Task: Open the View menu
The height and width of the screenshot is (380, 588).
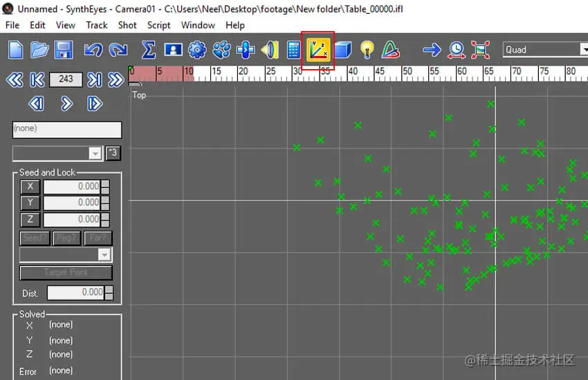Action: pyautogui.click(x=66, y=25)
